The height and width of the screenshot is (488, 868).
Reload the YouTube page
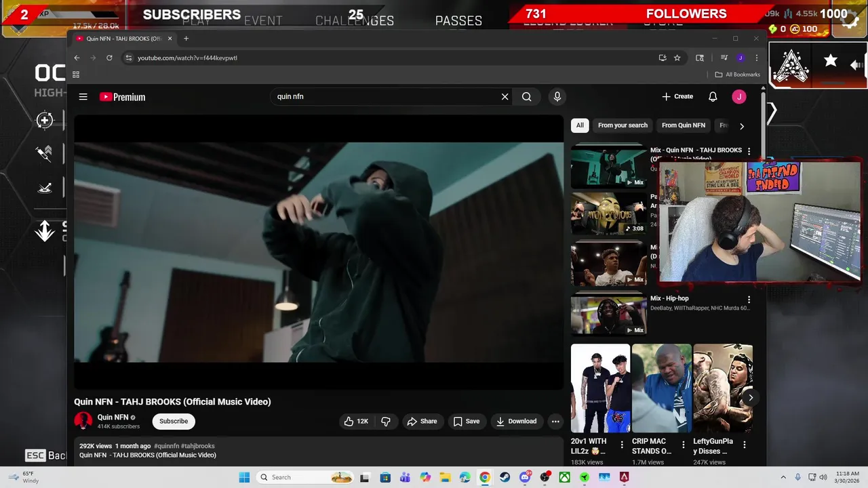coord(109,58)
